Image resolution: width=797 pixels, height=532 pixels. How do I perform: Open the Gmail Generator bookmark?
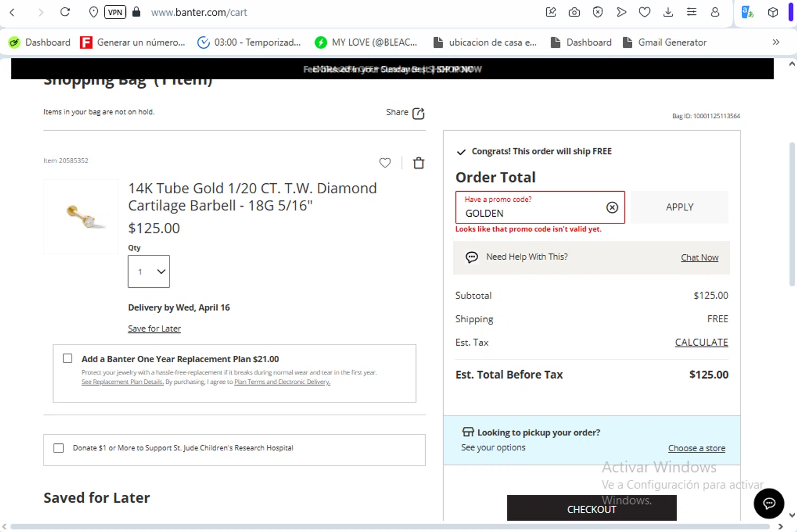(x=665, y=42)
